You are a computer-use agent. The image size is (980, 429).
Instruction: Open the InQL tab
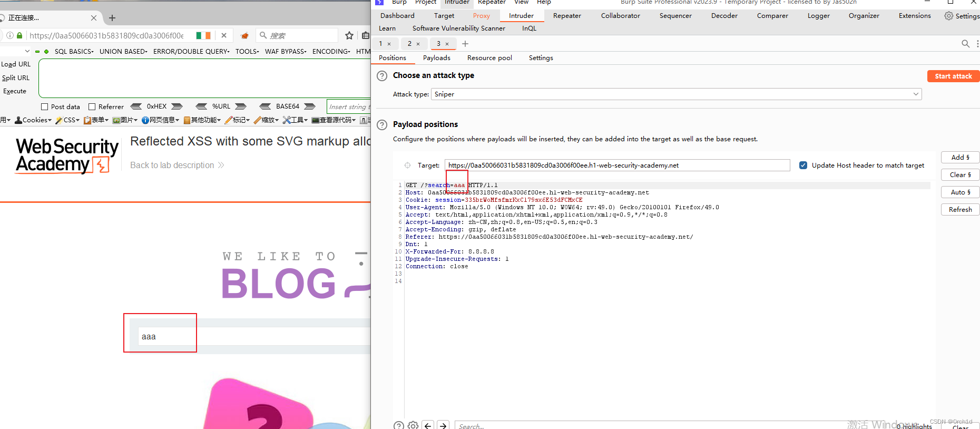coord(529,28)
